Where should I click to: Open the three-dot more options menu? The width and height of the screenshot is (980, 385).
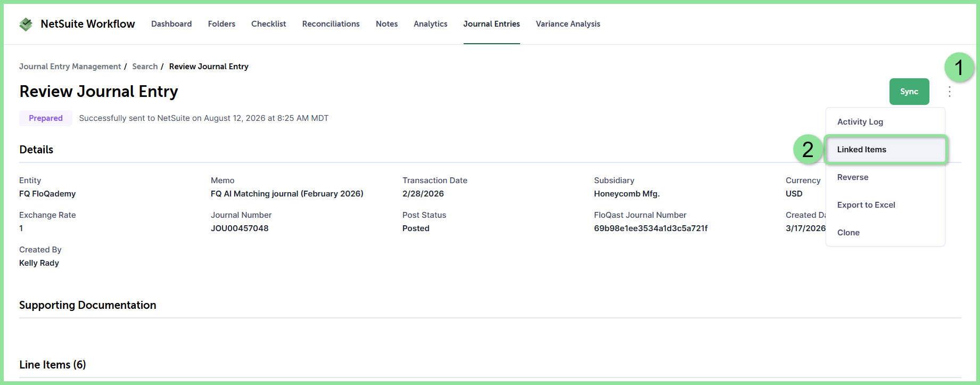[x=949, y=92]
